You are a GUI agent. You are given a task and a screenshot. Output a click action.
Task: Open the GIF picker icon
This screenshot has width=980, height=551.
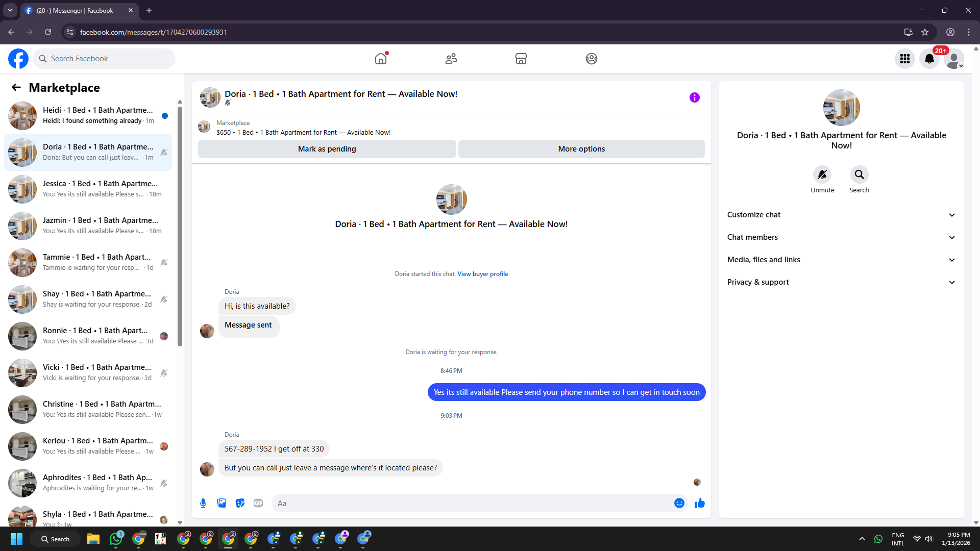pos(258,503)
